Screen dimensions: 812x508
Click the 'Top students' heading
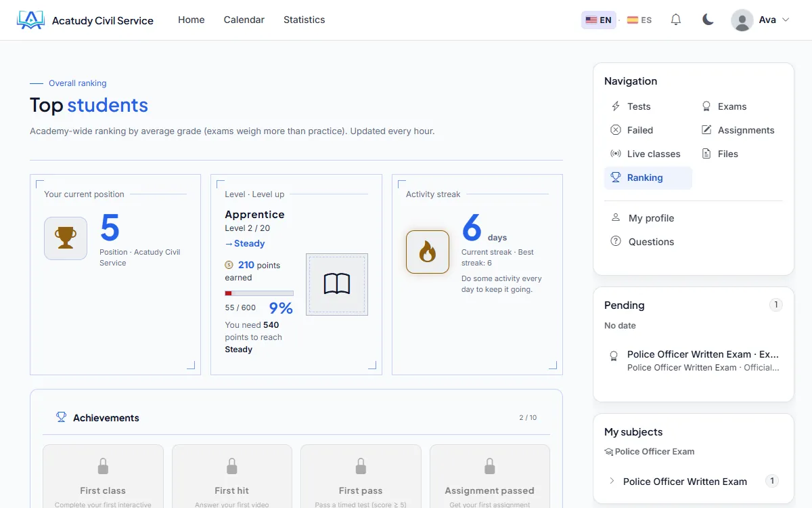click(x=89, y=105)
